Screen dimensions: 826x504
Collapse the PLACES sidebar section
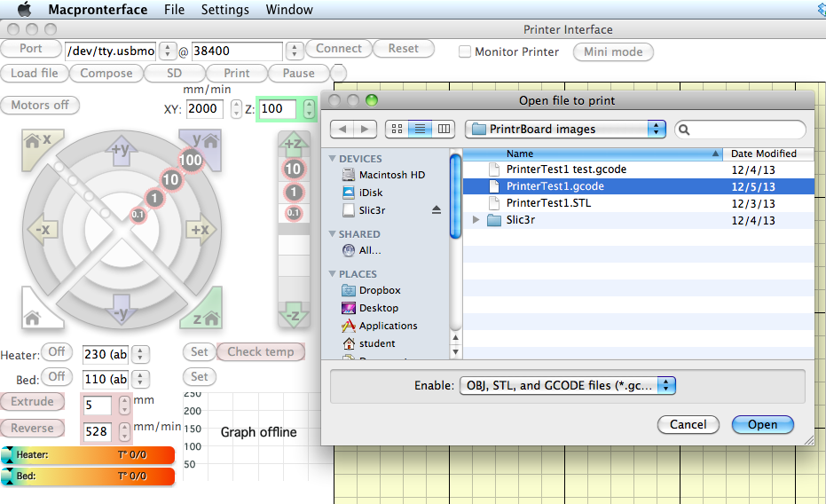(x=333, y=274)
